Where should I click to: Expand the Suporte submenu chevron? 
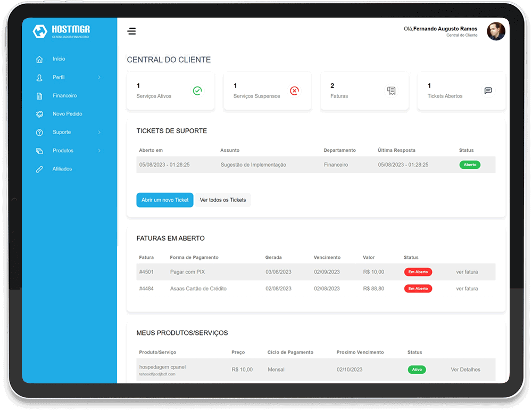99,133
